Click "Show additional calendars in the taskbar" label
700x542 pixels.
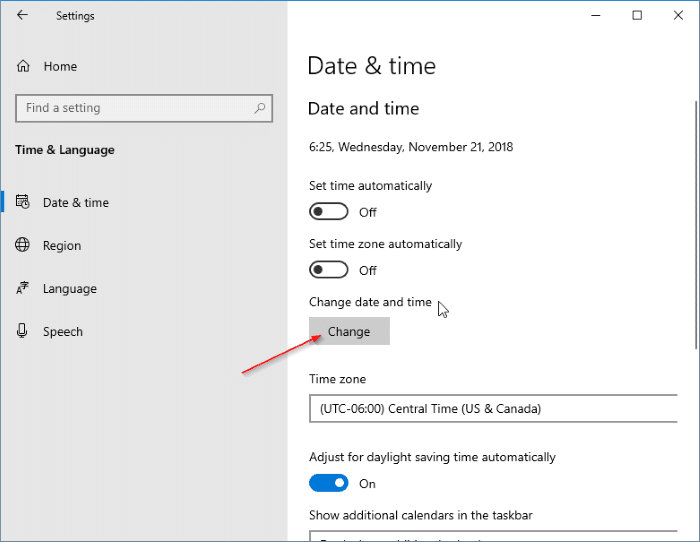pos(421,515)
